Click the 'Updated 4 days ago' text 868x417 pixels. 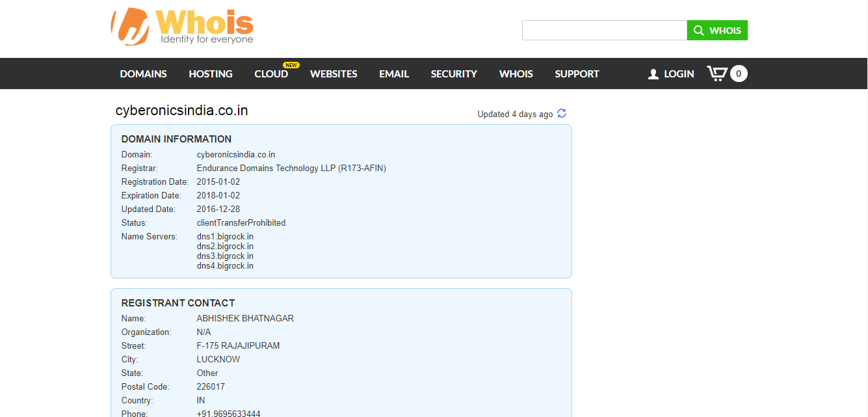pyautogui.click(x=515, y=114)
